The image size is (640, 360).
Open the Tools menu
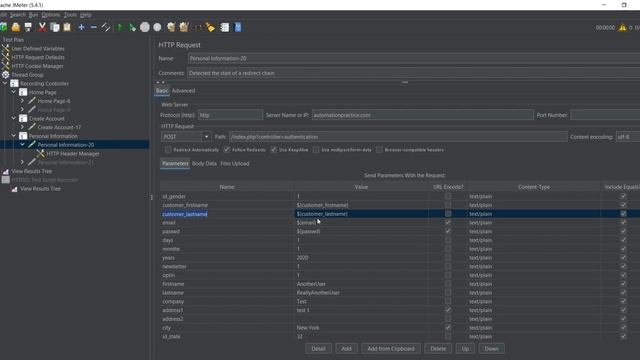click(70, 15)
